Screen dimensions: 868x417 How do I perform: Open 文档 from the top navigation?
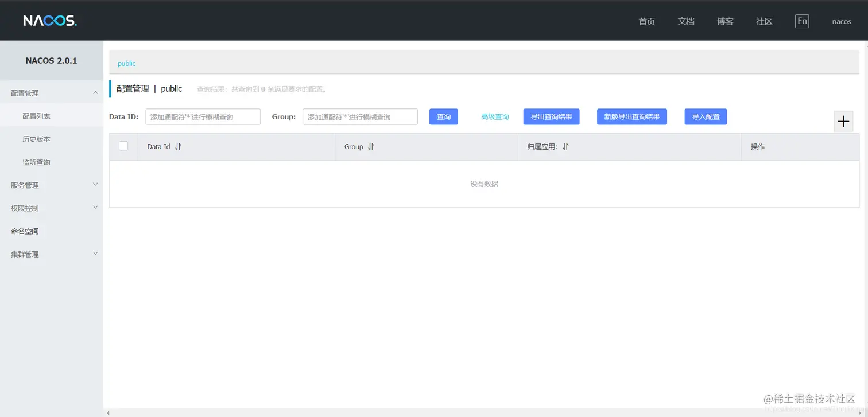[x=685, y=21]
